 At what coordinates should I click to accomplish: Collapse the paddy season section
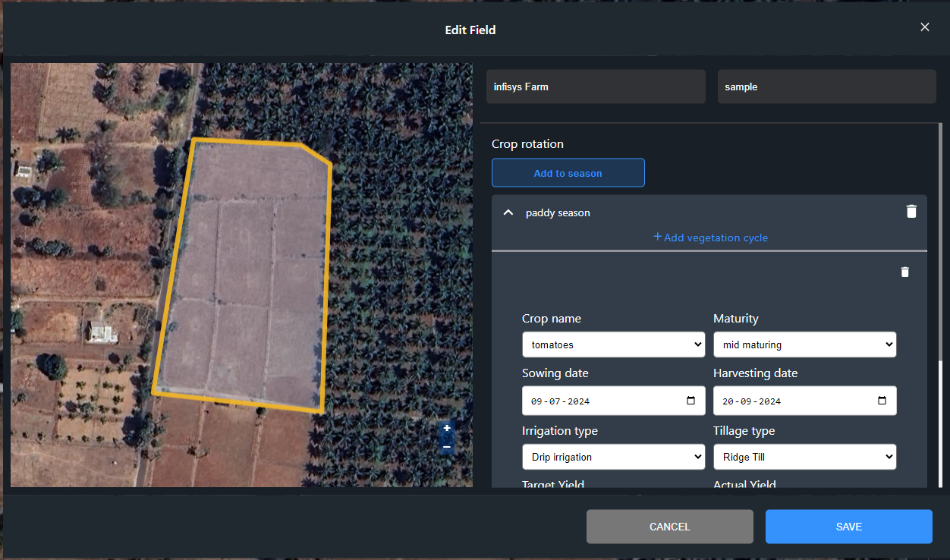(x=508, y=212)
